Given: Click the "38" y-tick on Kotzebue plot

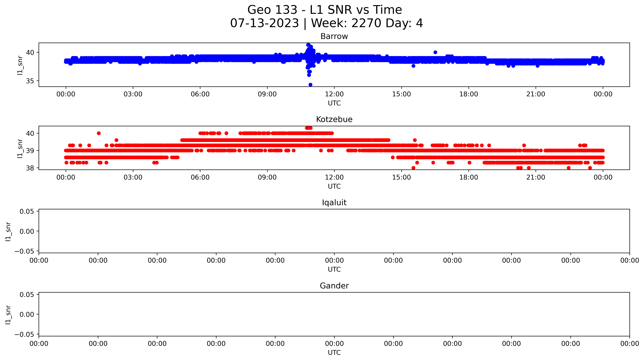Looking at the screenshot, I should point(30,168).
